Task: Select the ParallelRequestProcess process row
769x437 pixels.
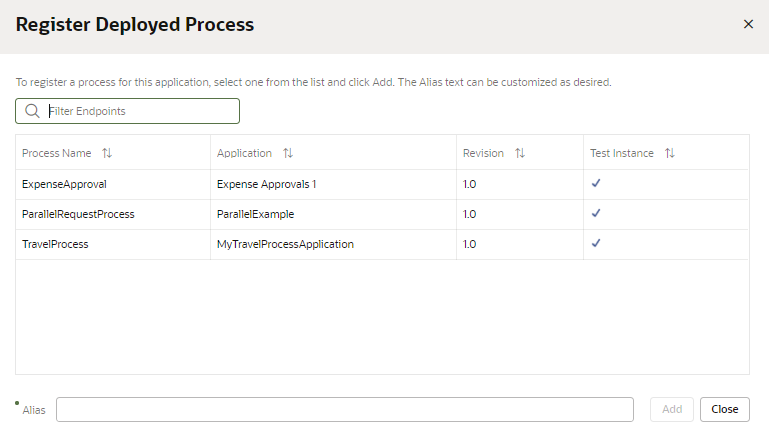Action: tap(382, 214)
